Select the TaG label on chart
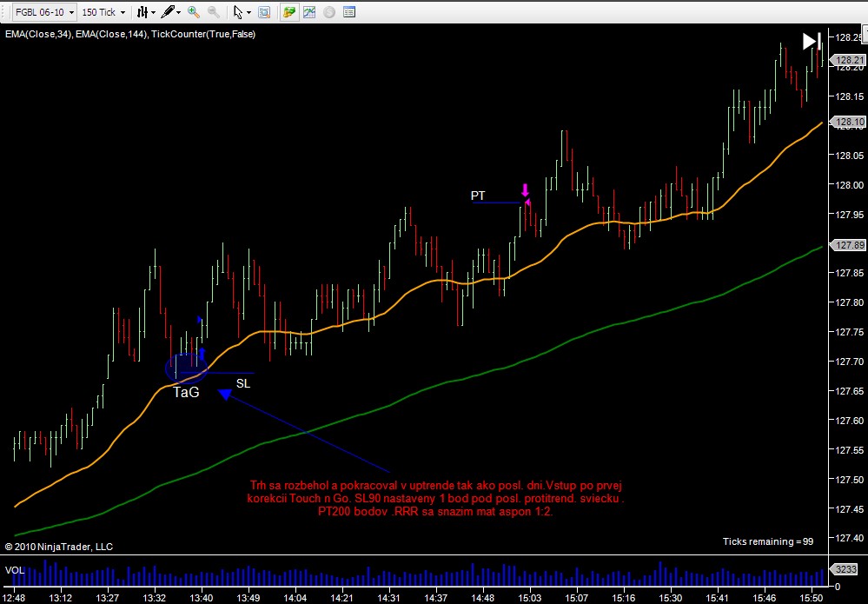Viewport: 868px width, 604px height. (186, 393)
